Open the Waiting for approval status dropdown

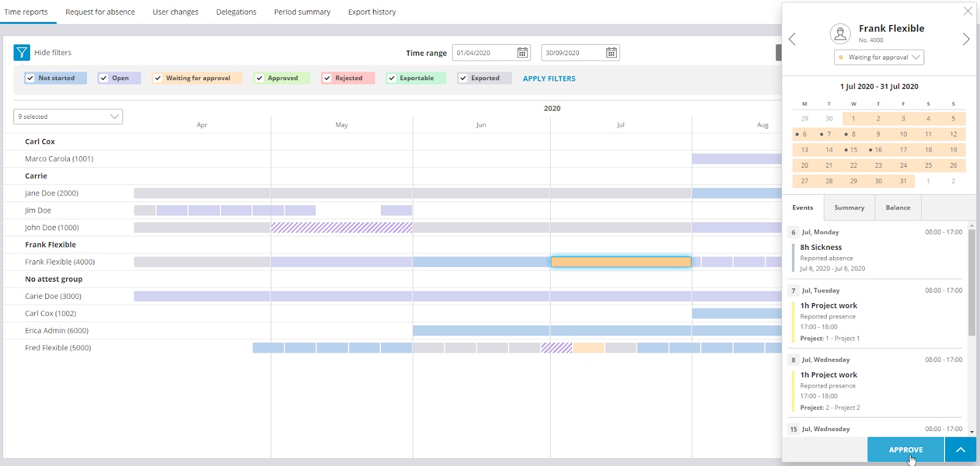879,57
